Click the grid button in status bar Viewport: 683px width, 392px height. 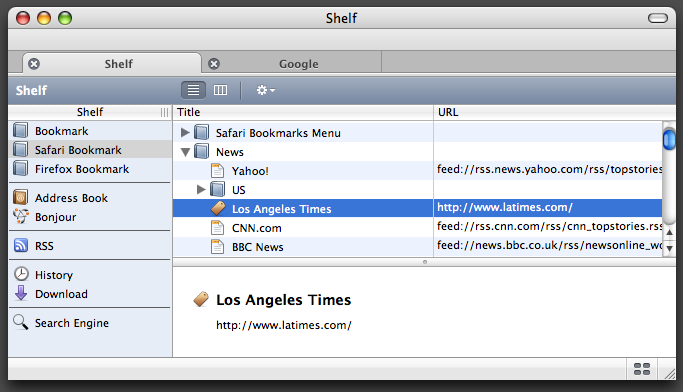pos(642,369)
